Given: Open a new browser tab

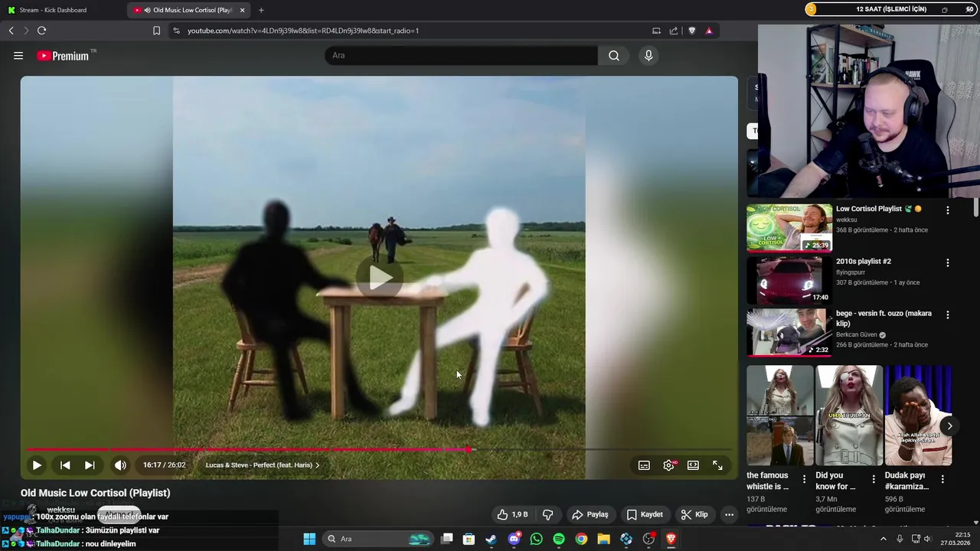Looking at the screenshot, I should [261, 10].
